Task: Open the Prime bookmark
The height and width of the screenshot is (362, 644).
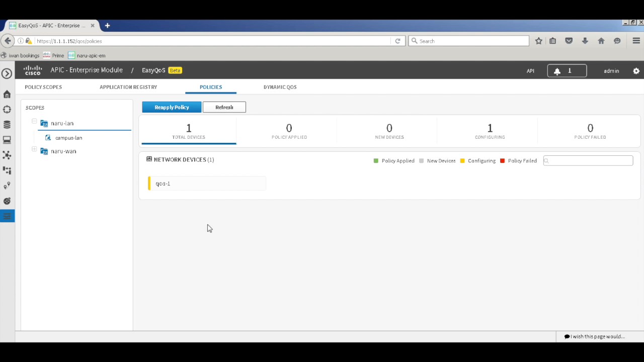Action: tap(53, 55)
